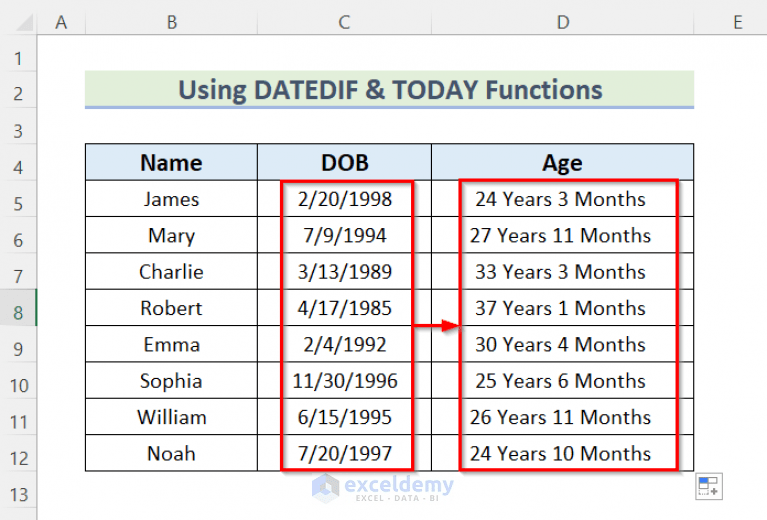Image resolution: width=767 pixels, height=520 pixels.
Task: Select the Age cell '25 Years 6 Months'
Action: point(563,381)
